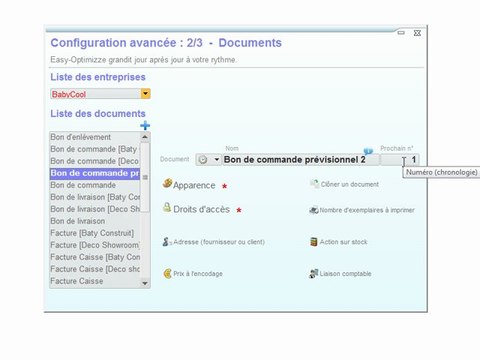Select plain Facture Caisse in the list

point(95,281)
